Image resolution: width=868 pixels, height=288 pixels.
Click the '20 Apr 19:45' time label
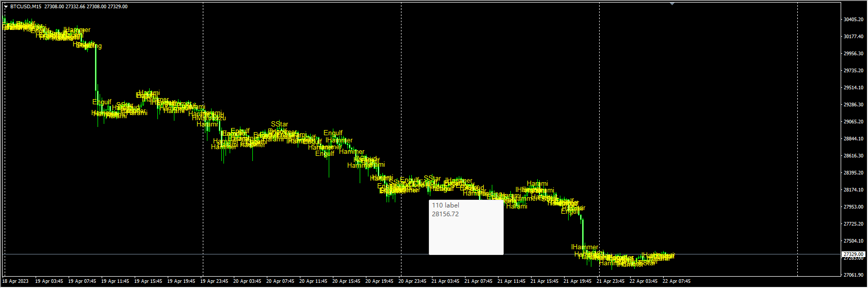(379, 281)
